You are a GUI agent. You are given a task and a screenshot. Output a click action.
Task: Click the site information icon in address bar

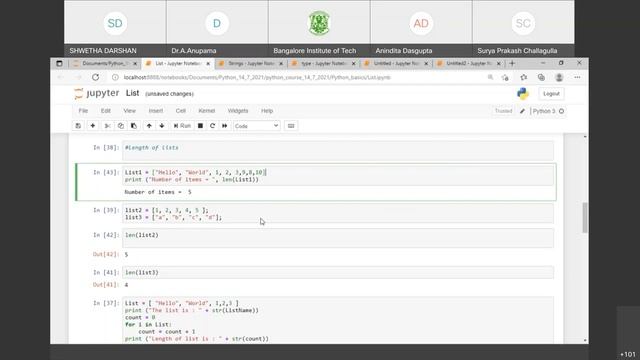point(116,77)
